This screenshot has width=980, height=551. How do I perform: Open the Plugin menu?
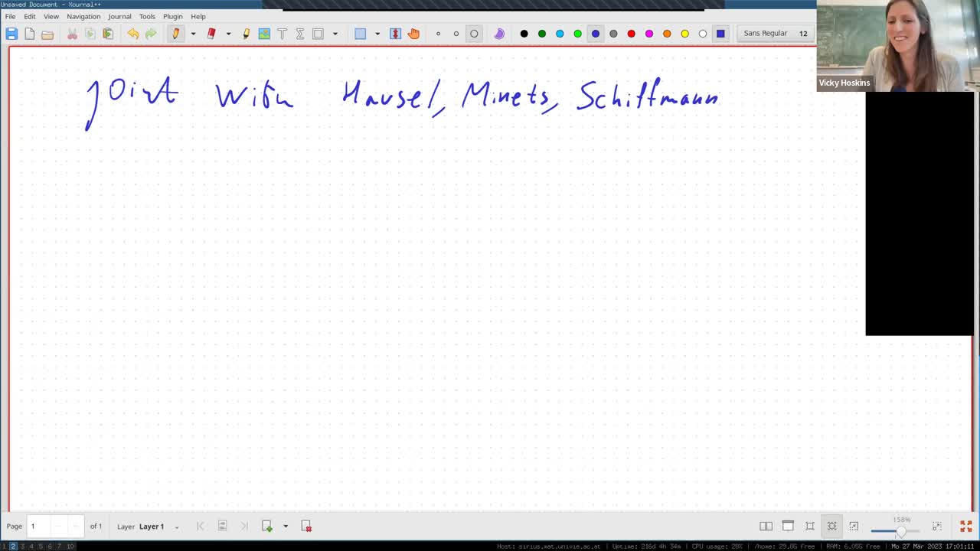173,16
